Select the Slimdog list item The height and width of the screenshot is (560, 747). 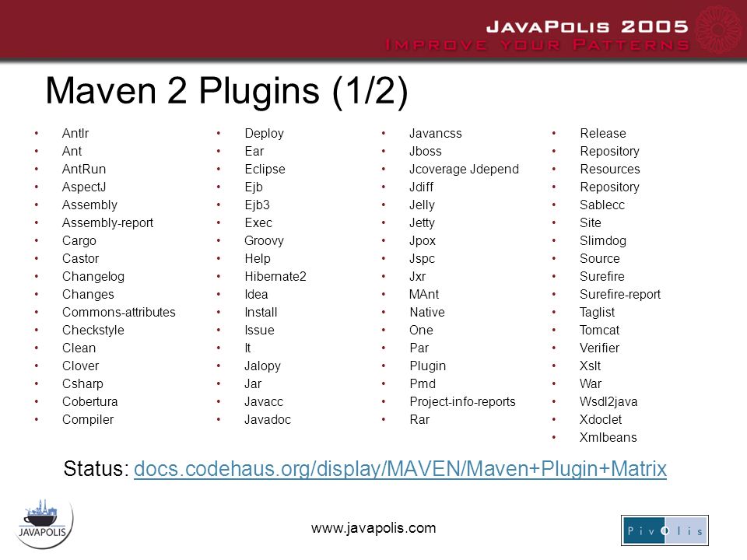(x=602, y=241)
